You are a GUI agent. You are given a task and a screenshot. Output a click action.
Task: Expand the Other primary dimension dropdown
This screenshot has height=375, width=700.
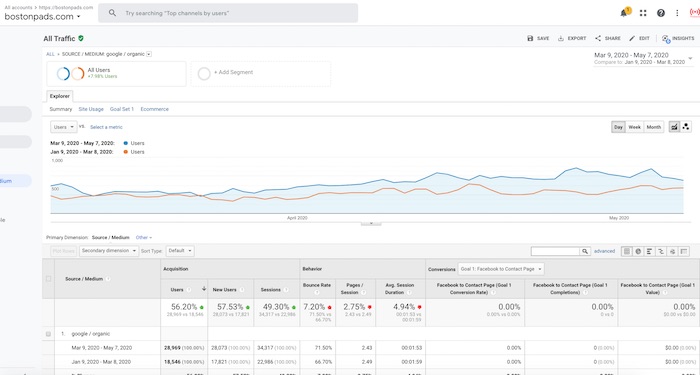(144, 238)
